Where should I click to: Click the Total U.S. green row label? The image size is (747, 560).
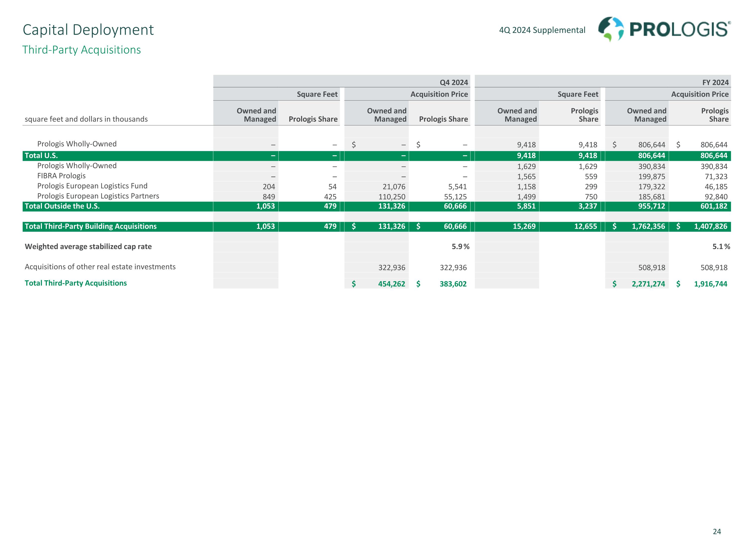[41, 156]
